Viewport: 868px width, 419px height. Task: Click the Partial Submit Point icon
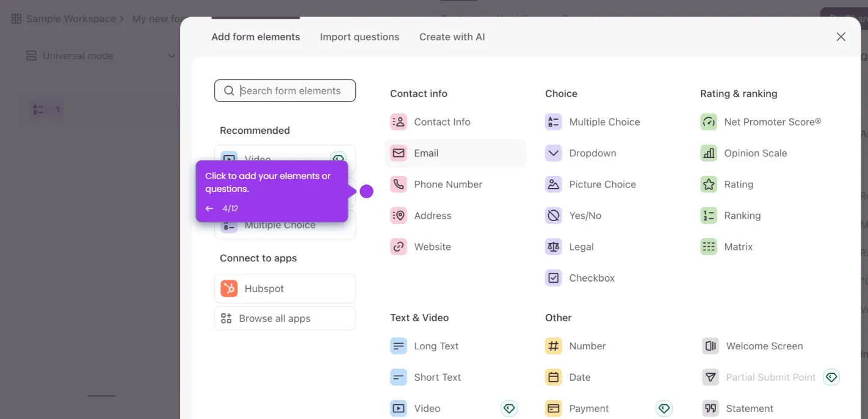(x=711, y=377)
